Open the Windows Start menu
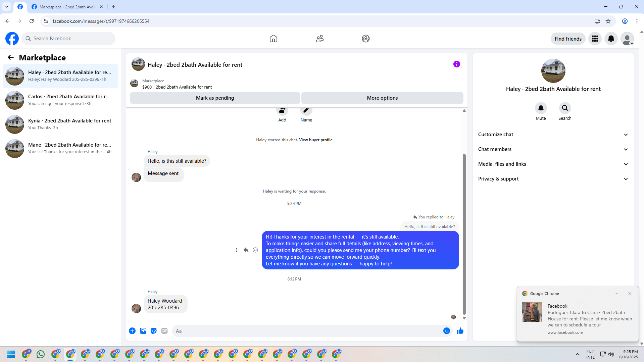Viewport: 644px width, 362px height. 11,354
